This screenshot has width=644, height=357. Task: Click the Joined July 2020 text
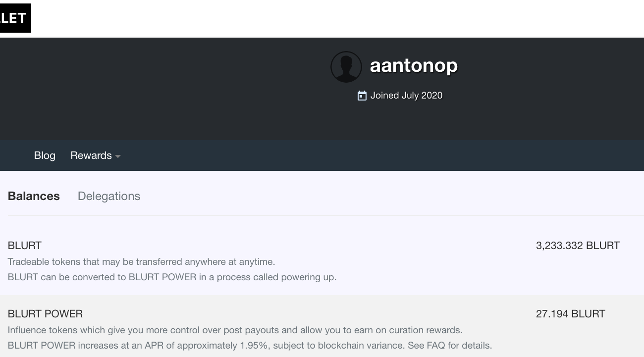coord(406,96)
